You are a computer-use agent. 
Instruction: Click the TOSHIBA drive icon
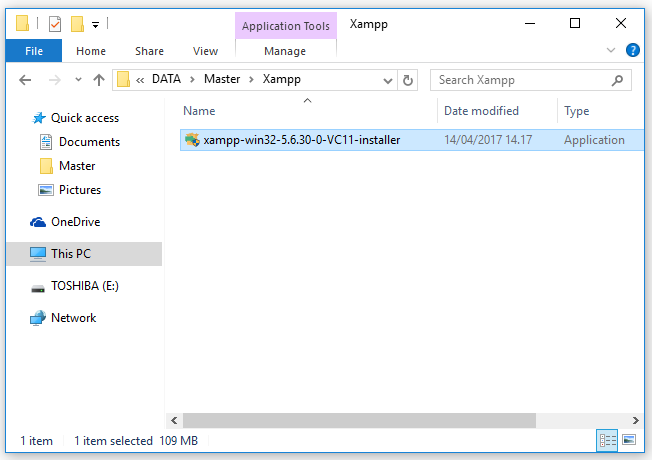[38, 288]
